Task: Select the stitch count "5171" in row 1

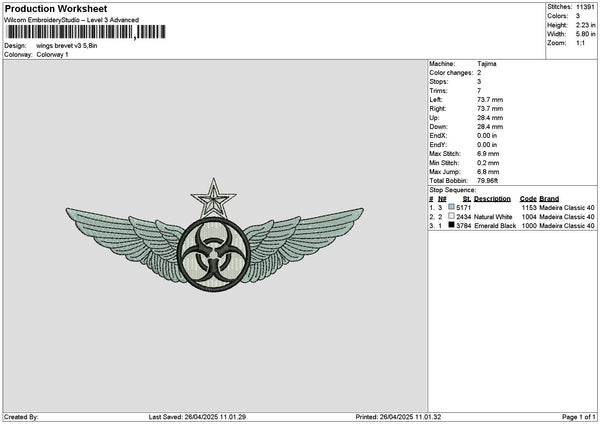Action: click(x=463, y=208)
